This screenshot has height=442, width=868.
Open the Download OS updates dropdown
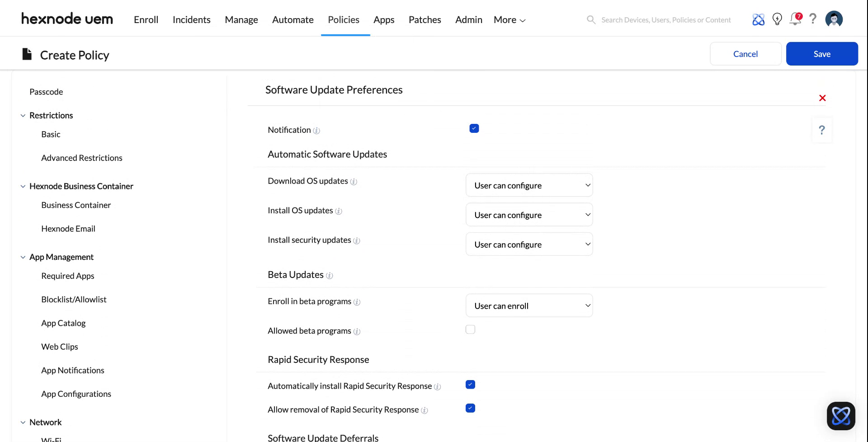click(x=529, y=185)
